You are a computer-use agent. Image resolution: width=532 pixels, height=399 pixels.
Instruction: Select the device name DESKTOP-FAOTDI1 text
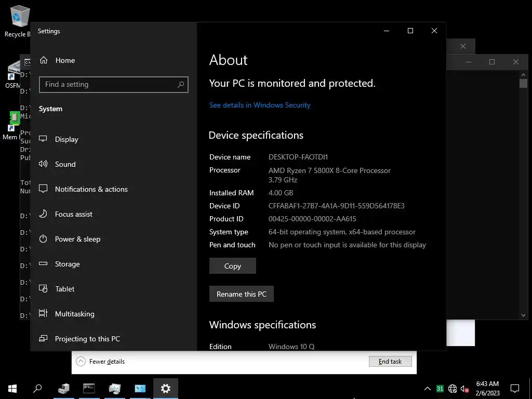click(298, 157)
